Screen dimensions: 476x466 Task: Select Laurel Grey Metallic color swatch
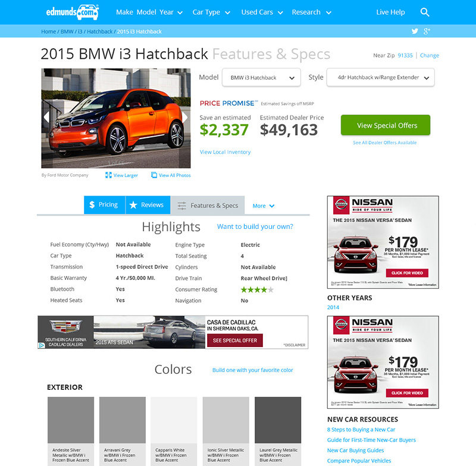click(278, 420)
